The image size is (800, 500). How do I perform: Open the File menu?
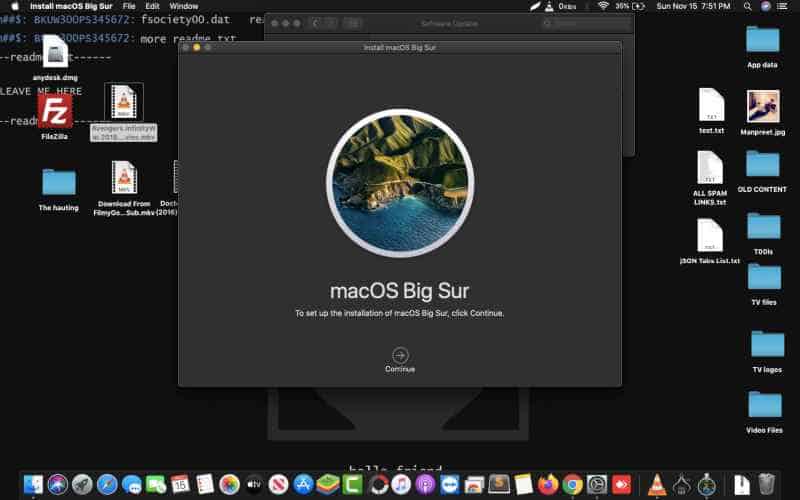point(129,6)
